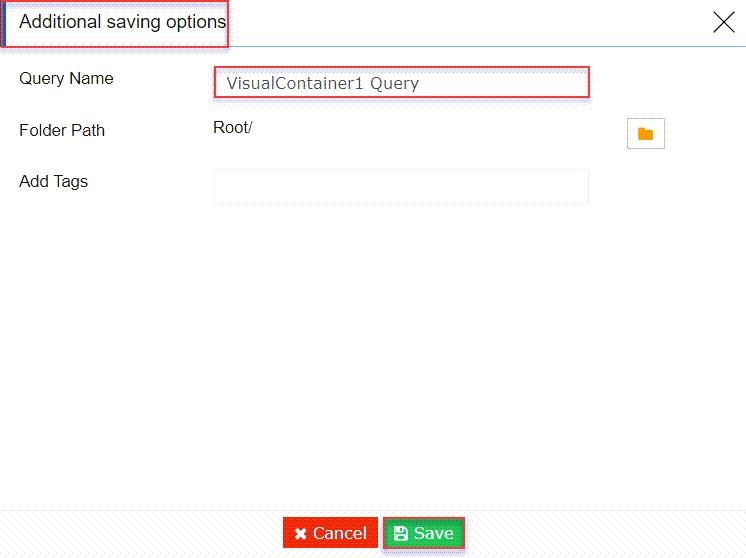Click the word Cancel on red button
This screenshot has height=558, width=746.
click(x=340, y=533)
